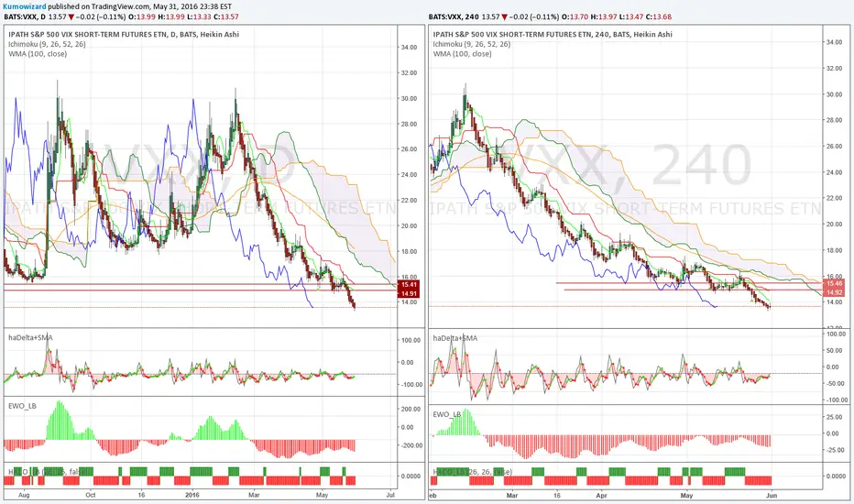854x504 pixels.
Task: Click low value L:13.33 in daily header
Action: coord(197,16)
